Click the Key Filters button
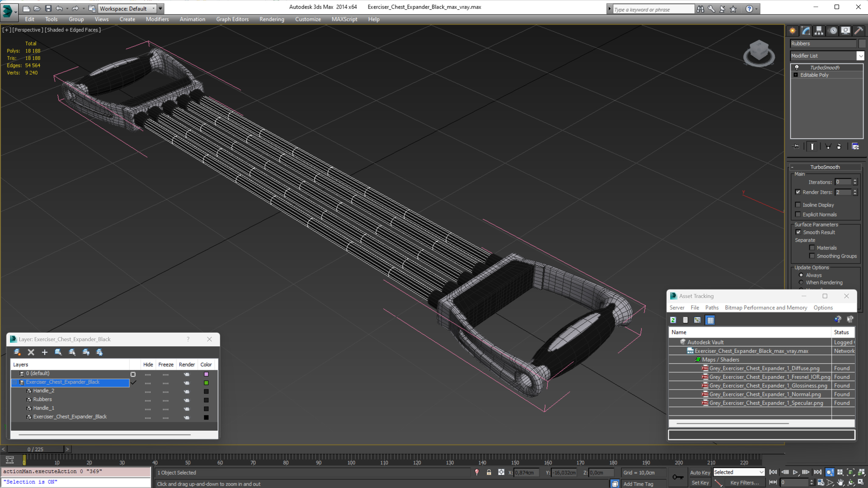 [x=744, y=483]
